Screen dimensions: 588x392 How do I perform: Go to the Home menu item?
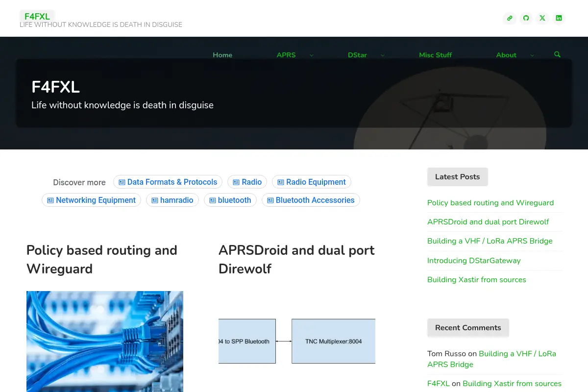point(222,55)
